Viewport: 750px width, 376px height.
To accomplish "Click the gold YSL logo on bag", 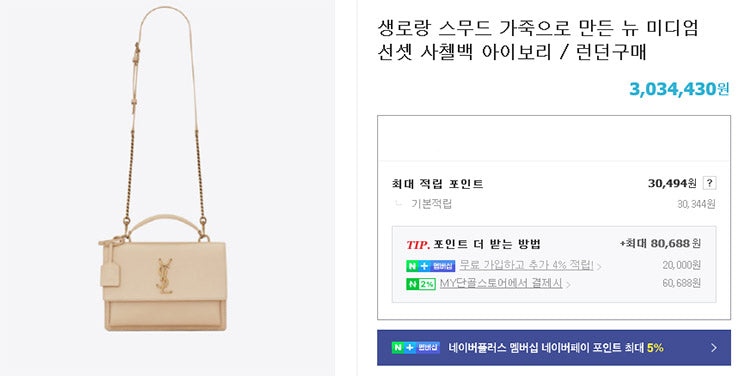I will (x=164, y=276).
